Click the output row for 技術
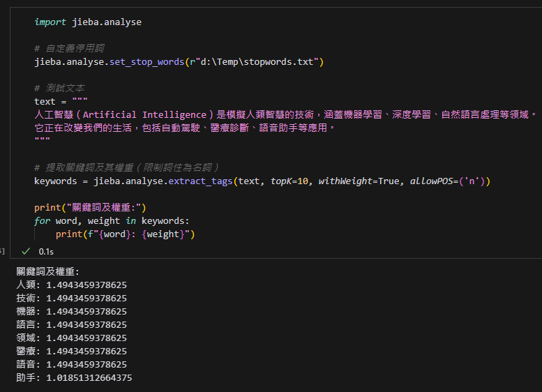This screenshot has height=392, width=542. click(x=72, y=298)
